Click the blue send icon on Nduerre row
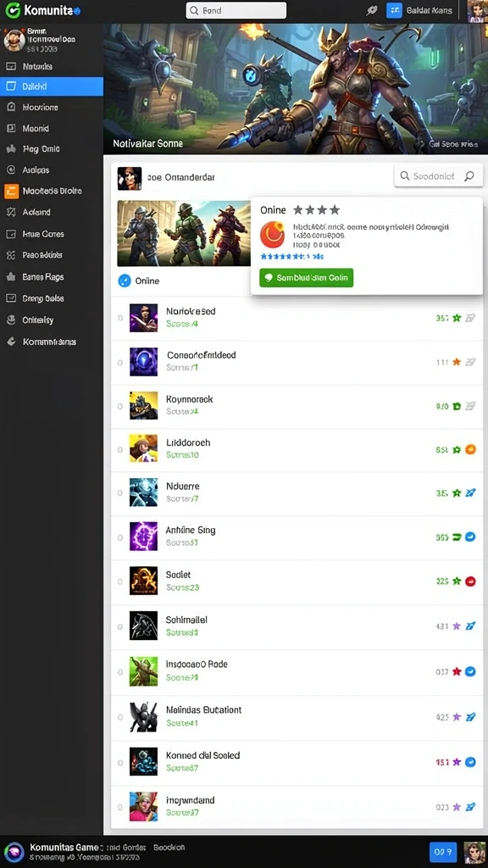This screenshot has width=488, height=868. 470,492
